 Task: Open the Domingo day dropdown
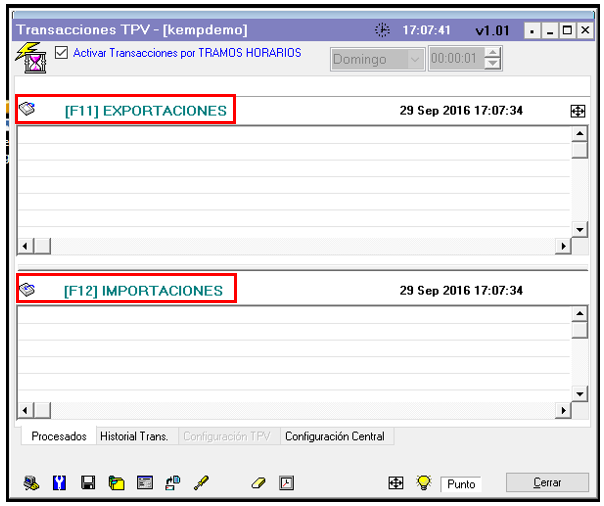click(416, 60)
